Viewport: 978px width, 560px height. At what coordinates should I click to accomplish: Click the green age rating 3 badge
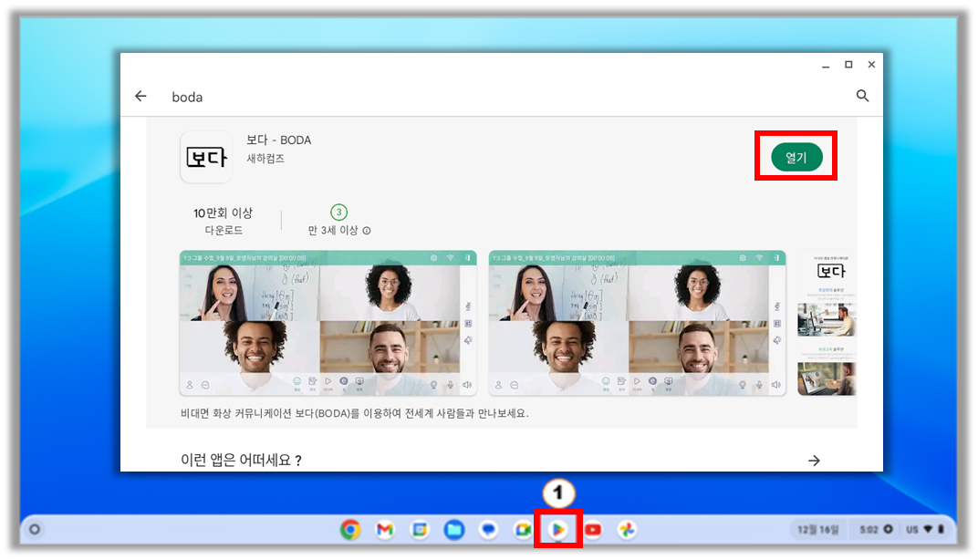tap(338, 212)
